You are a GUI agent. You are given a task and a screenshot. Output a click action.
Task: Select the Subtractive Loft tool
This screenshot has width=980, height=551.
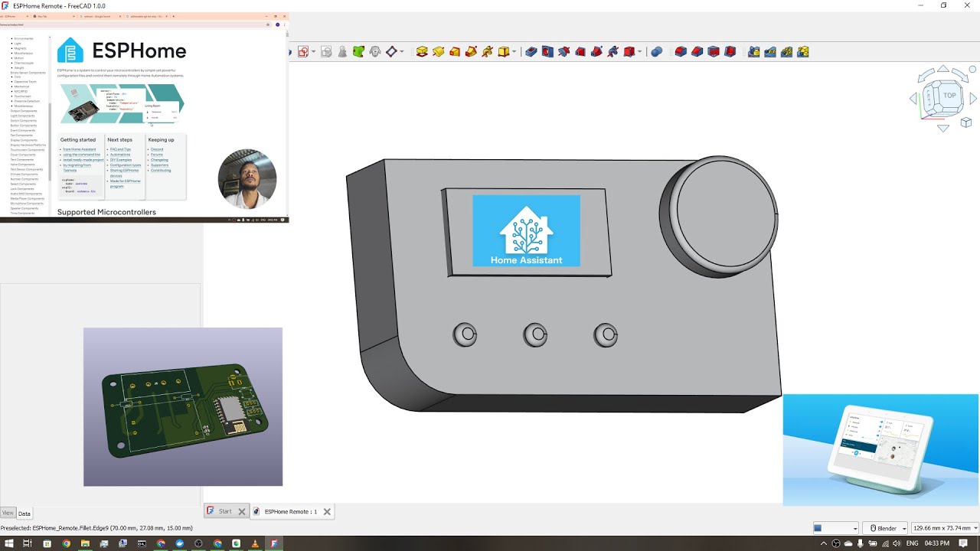click(x=580, y=52)
